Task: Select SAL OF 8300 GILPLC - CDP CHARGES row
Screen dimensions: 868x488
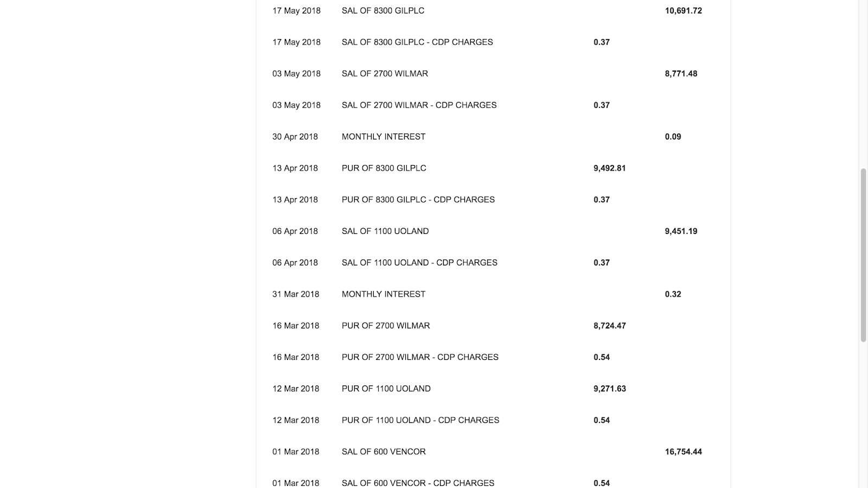Action: click(493, 42)
